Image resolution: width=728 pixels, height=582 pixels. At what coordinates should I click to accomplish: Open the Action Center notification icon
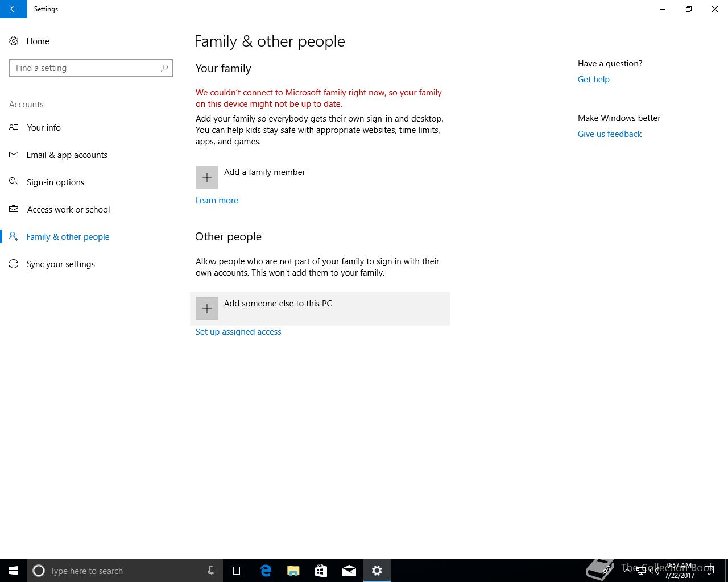coord(709,571)
